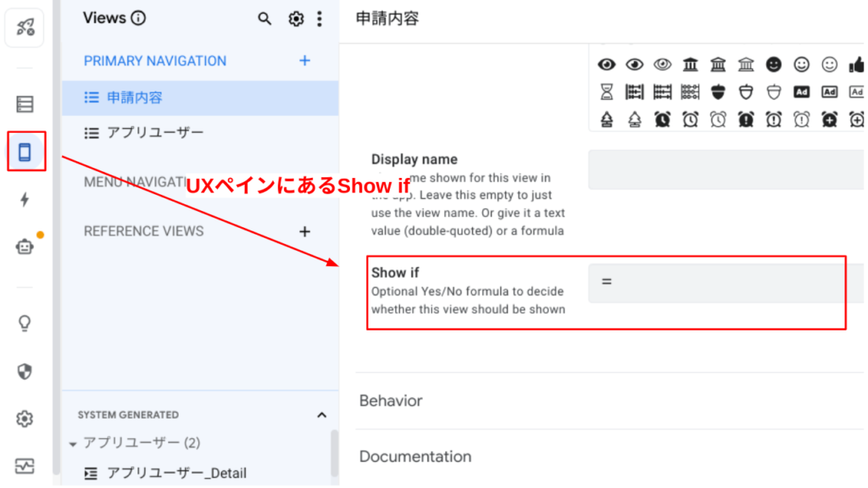868x488 pixels.
Task: Open the Data section in left sidebar
Action: point(25,104)
